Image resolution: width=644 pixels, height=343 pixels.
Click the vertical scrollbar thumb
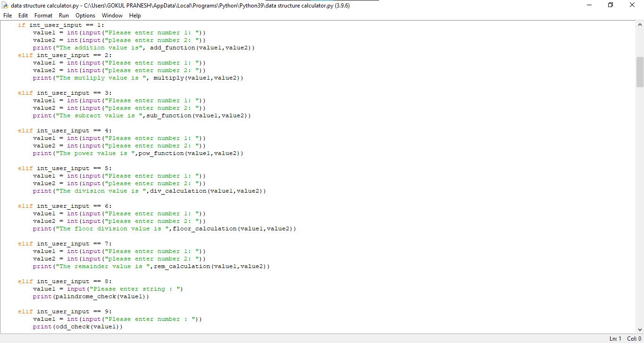(x=640, y=72)
